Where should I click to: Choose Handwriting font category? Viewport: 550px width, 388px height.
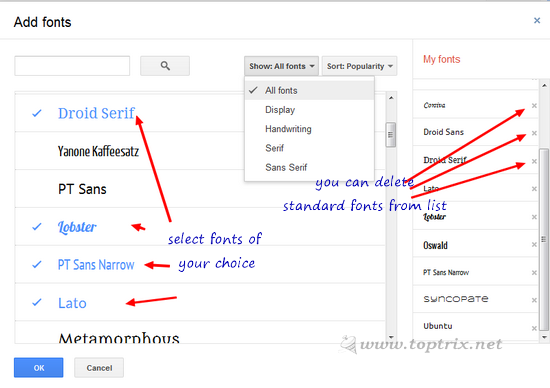pyautogui.click(x=309, y=129)
